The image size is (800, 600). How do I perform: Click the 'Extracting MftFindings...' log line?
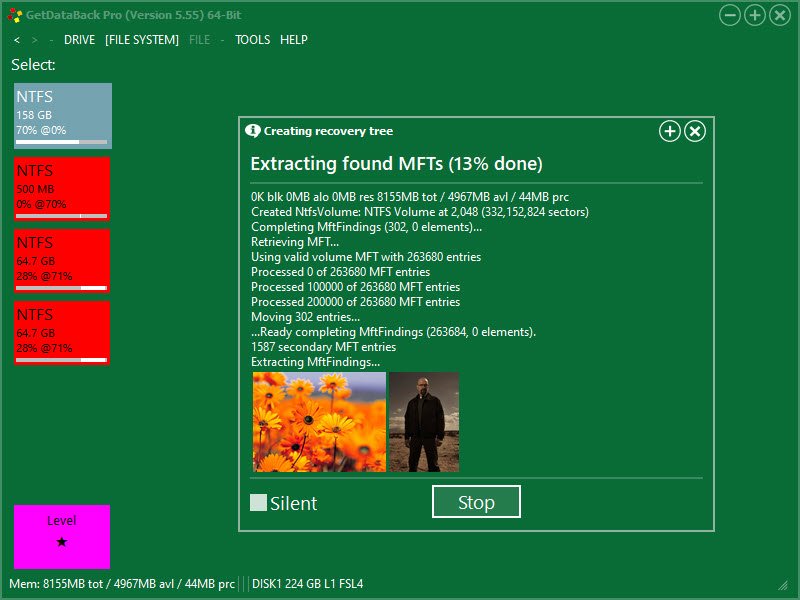pyautogui.click(x=315, y=362)
